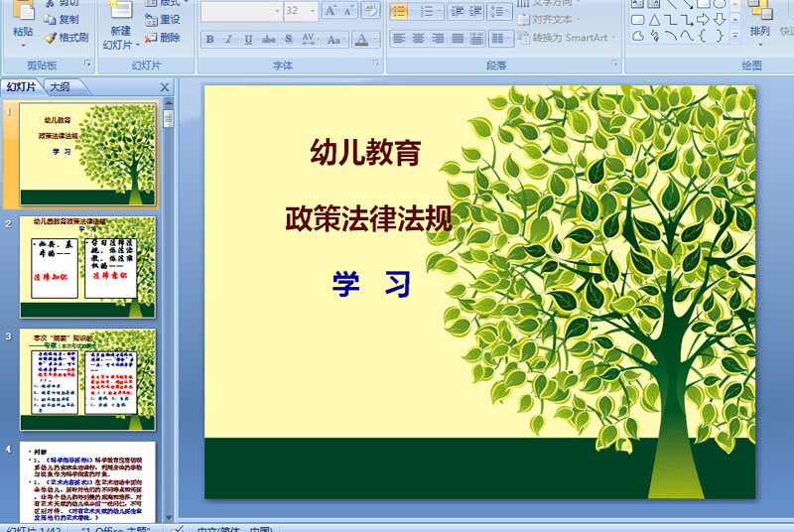Select slide 4 thumbnail
Screen dimensions: 794x532
(x=87, y=482)
